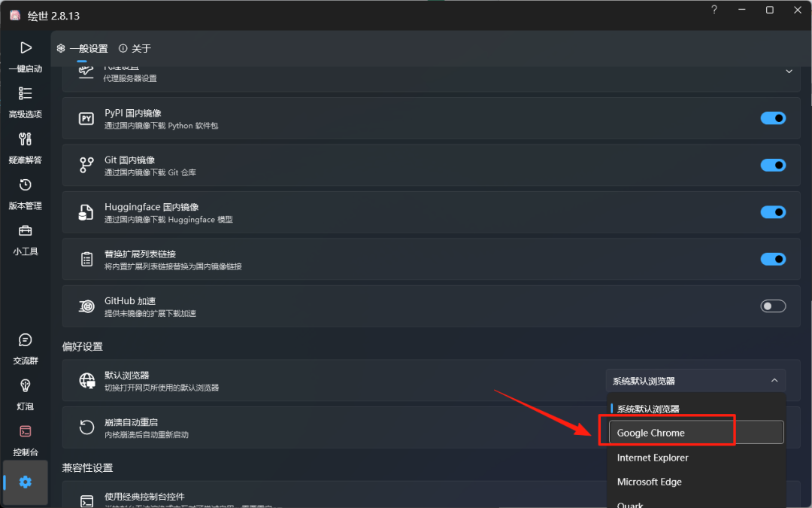The width and height of the screenshot is (812, 508).
Task: Open the 小工具 toolbox icon
Action: click(x=26, y=232)
